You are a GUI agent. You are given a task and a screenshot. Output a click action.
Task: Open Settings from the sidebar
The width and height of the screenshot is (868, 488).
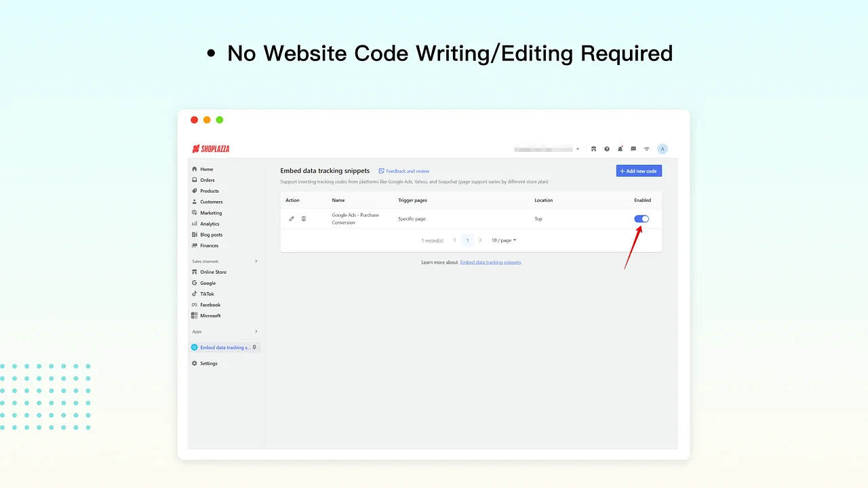(208, 363)
